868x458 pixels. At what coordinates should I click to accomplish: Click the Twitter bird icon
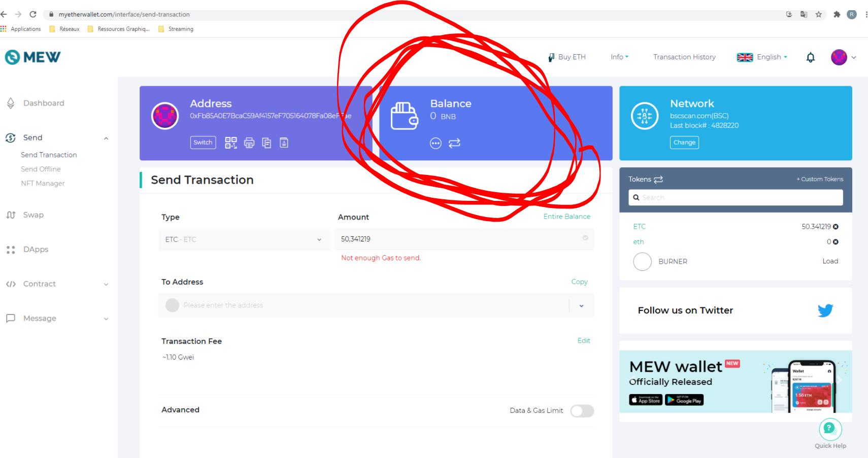coord(825,310)
